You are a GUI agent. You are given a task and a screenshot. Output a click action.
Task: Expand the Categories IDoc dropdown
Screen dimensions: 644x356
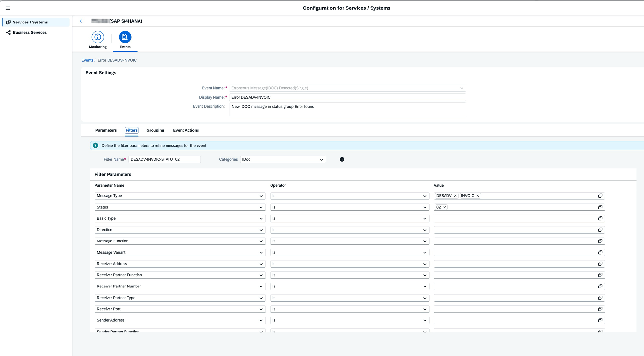(x=321, y=160)
